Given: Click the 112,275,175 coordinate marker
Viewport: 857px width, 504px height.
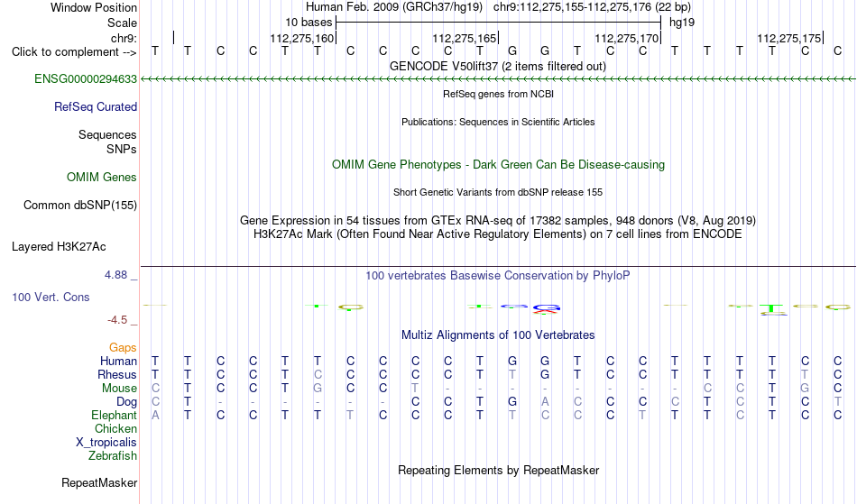Looking at the screenshot, I should point(788,38).
